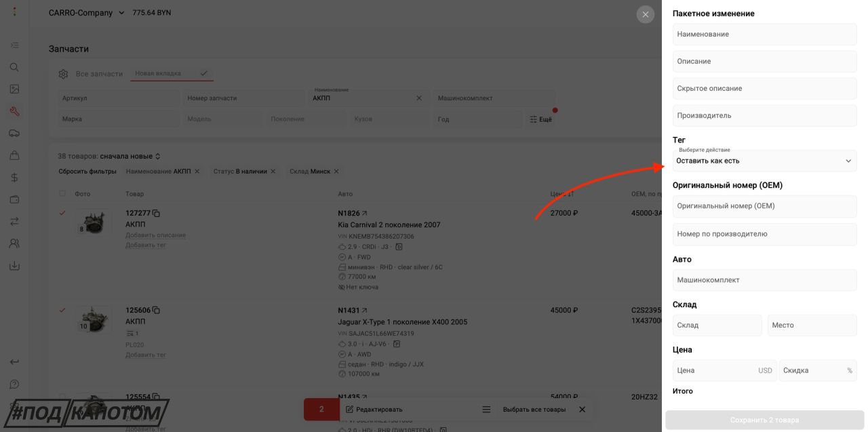
Task: Click the wrench spare parts sidebar icon
Action: pos(14,111)
